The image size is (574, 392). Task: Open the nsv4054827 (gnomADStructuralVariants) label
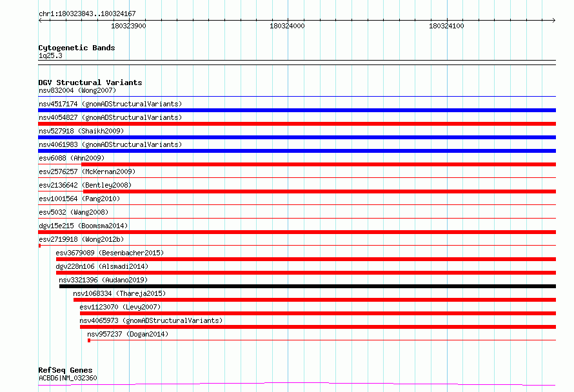point(110,117)
